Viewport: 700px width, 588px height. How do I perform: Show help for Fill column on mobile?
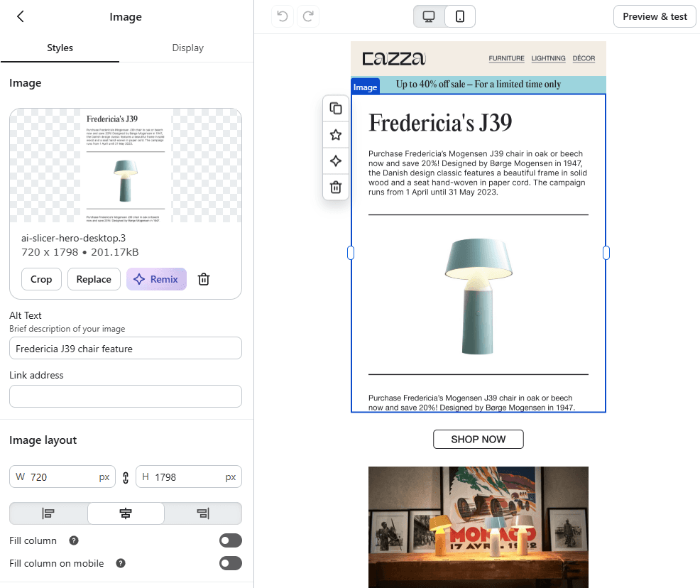click(121, 563)
